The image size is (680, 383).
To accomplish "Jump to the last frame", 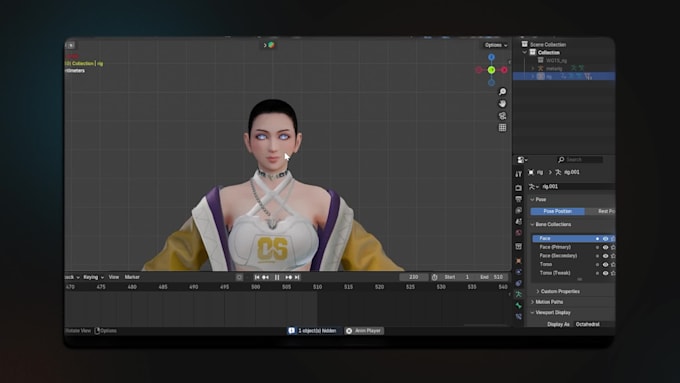I will tap(297, 277).
